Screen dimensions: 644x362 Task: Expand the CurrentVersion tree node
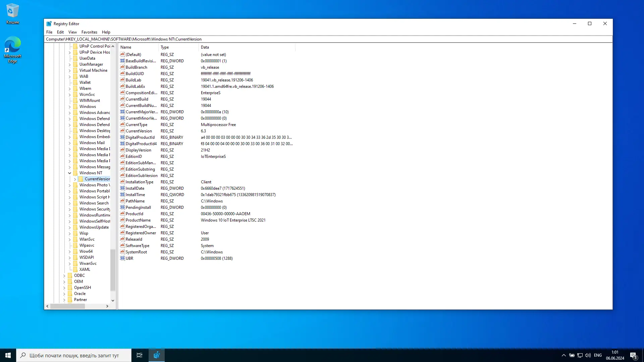coord(75,179)
